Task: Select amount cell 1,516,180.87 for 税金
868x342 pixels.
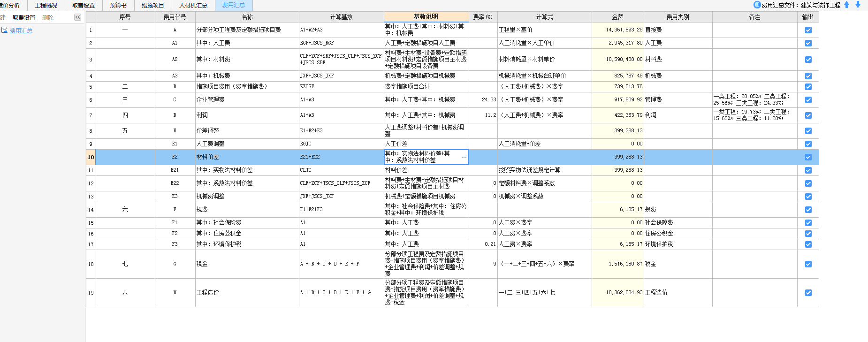Action: pos(617,264)
